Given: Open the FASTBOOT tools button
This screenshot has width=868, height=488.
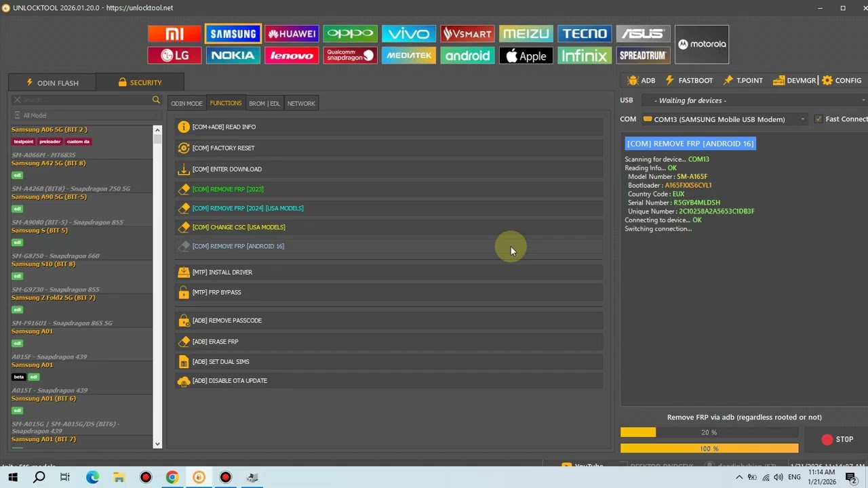Looking at the screenshot, I should coord(689,81).
